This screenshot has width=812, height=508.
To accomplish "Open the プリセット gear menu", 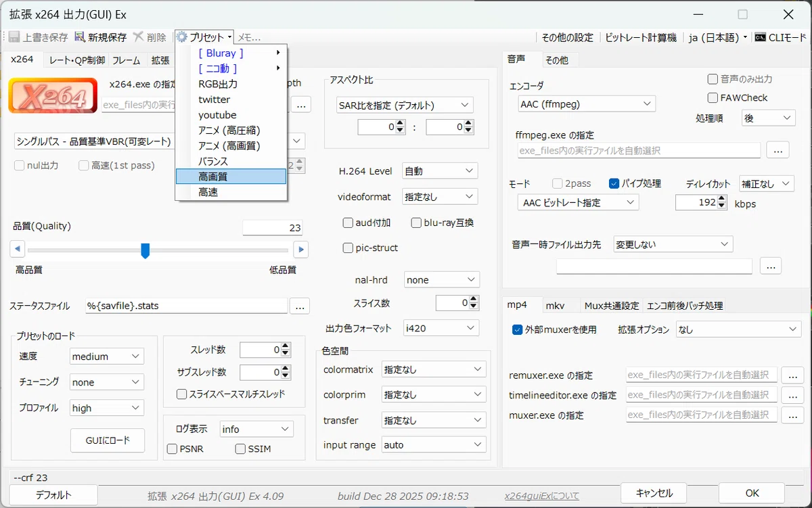I will [204, 37].
